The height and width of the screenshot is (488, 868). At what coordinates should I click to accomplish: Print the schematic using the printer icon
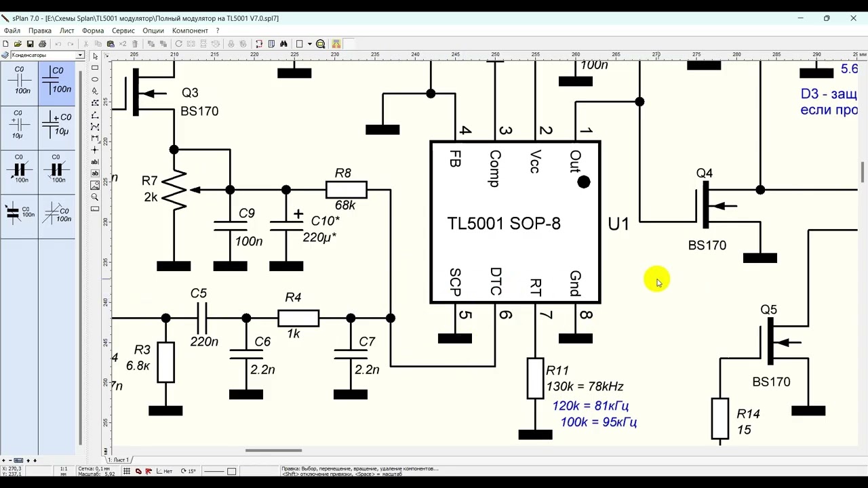pyautogui.click(x=42, y=44)
